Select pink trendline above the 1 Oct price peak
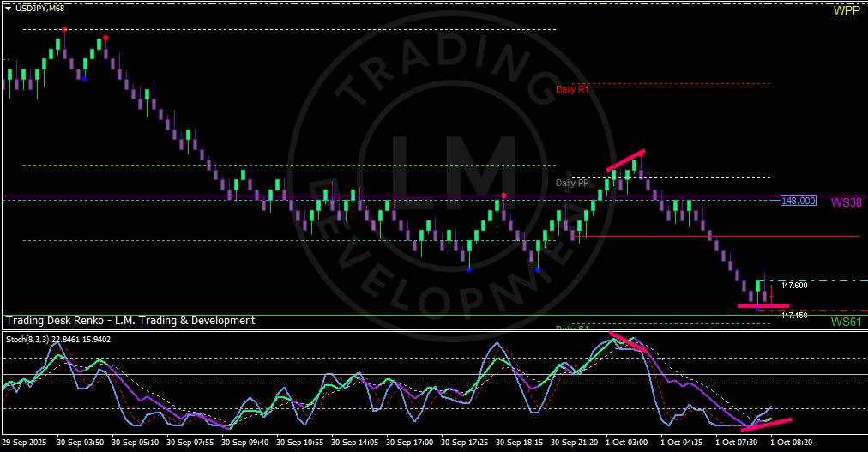 (625, 160)
